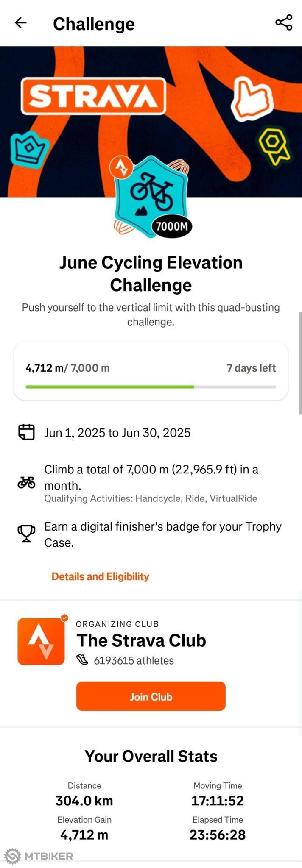Select the 4,712 m progress card
The width and height of the screenshot is (302, 868).
click(x=151, y=371)
